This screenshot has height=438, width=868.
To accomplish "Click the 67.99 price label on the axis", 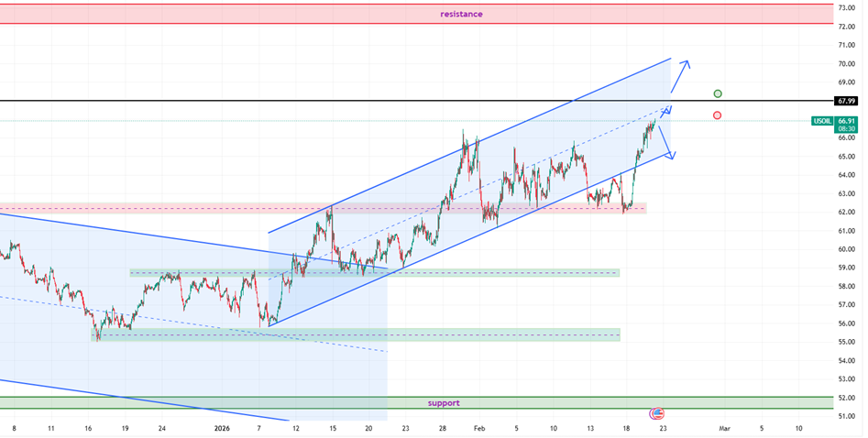I will 846,101.
